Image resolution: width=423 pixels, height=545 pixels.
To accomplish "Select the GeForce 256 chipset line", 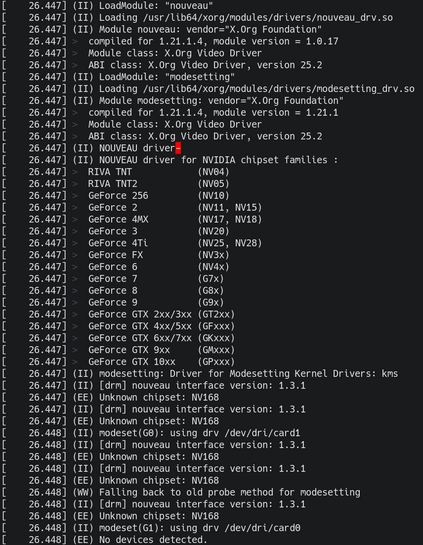I will click(x=159, y=195).
